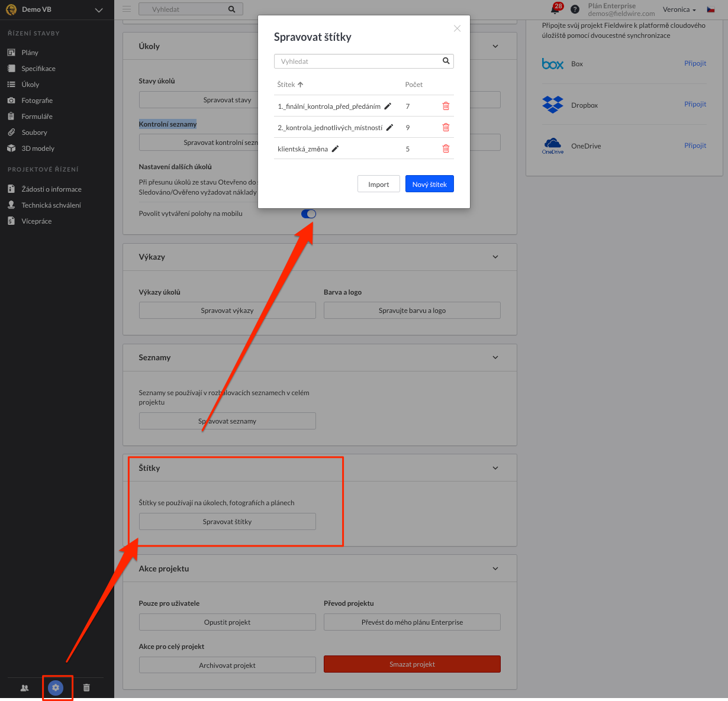The width and height of the screenshot is (728, 701).
Task: Open the Veronica user dropdown
Action: tap(679, 9)
